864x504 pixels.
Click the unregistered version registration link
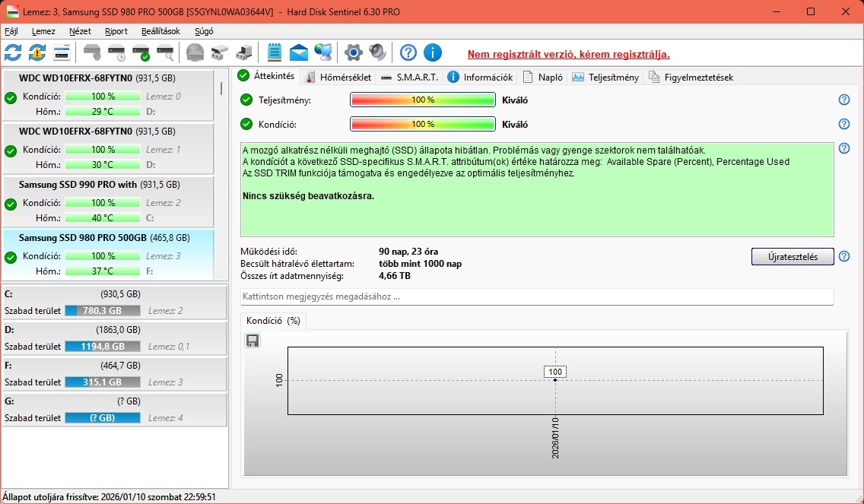coord(569,54)
